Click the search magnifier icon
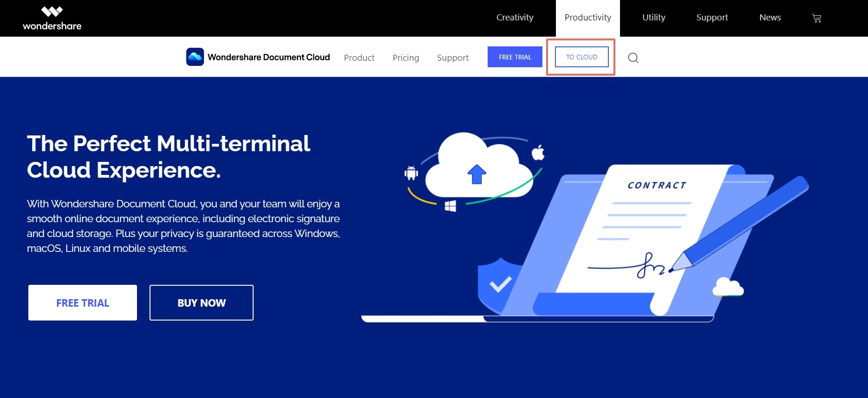The height and width of the screenshot is (398, 868). [x=633, y=58]
